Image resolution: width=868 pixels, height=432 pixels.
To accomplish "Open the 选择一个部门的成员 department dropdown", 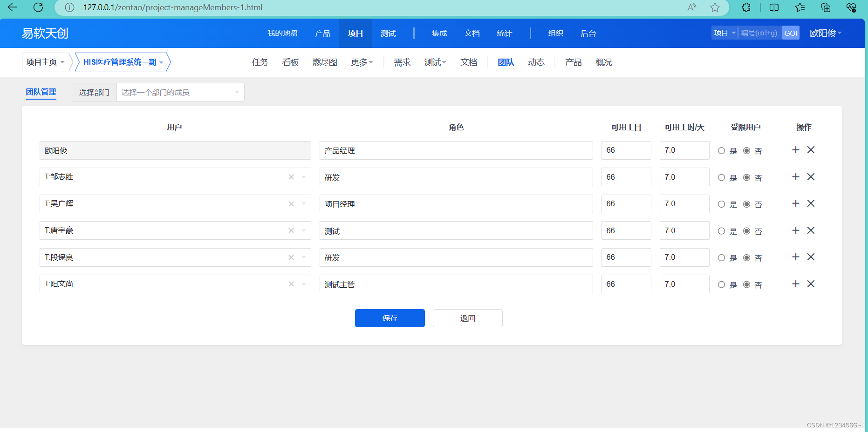I will pyautogui.click(x=180, y=92).
